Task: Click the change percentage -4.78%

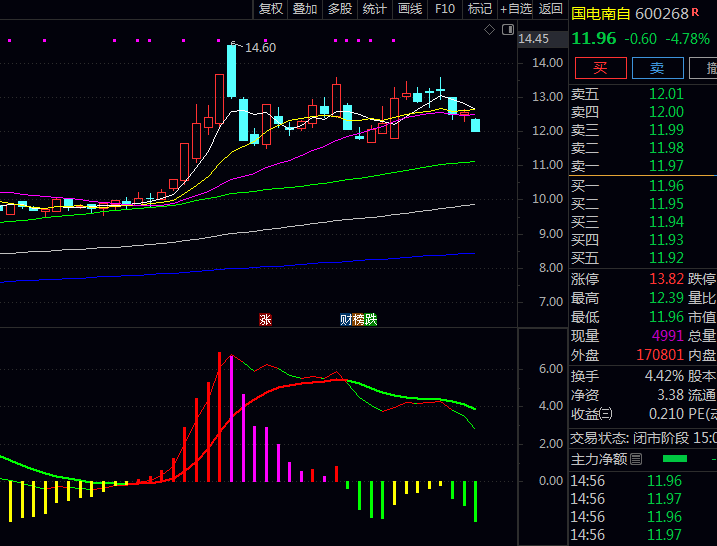Action: 687,39
